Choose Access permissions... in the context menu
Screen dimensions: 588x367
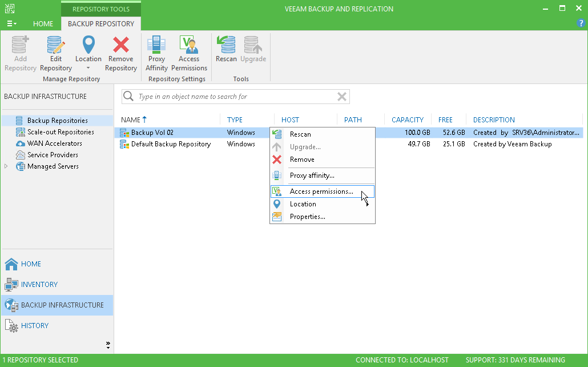(x=323, y=192)
